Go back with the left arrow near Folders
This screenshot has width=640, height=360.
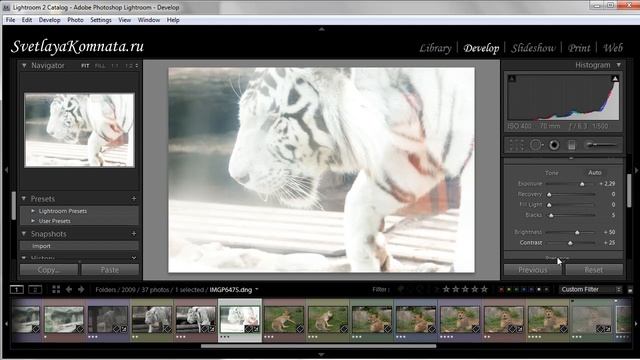pyautogui.click(x=69, y=289)
